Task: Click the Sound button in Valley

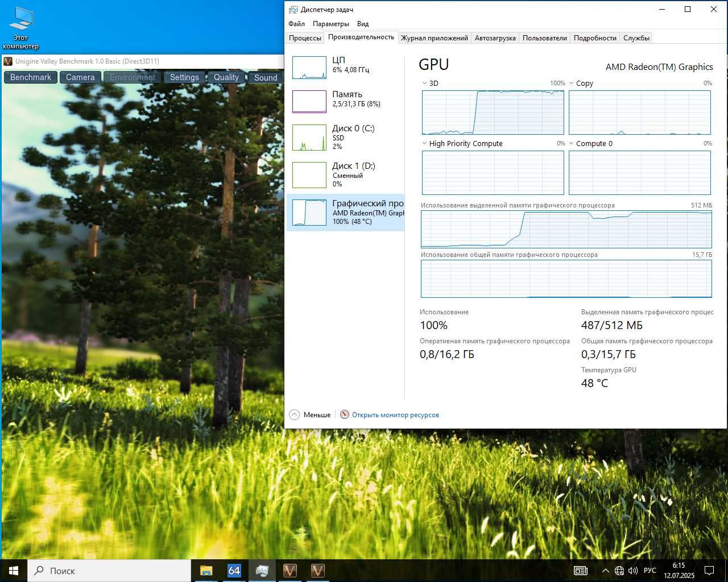Action: pos(266,77)
